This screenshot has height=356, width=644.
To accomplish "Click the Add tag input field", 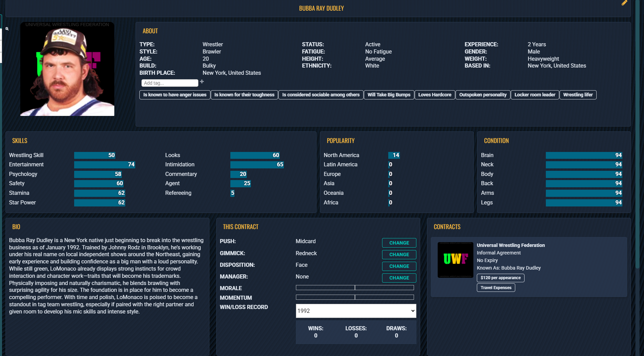I will pos(170,83).
